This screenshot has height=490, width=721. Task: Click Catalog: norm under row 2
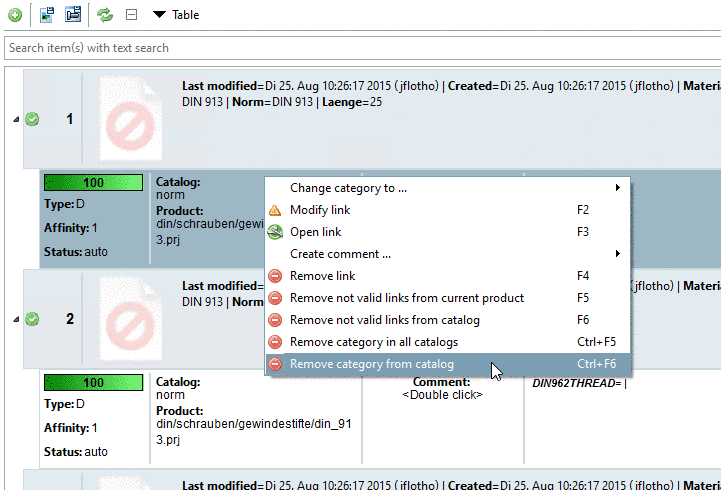178,388
